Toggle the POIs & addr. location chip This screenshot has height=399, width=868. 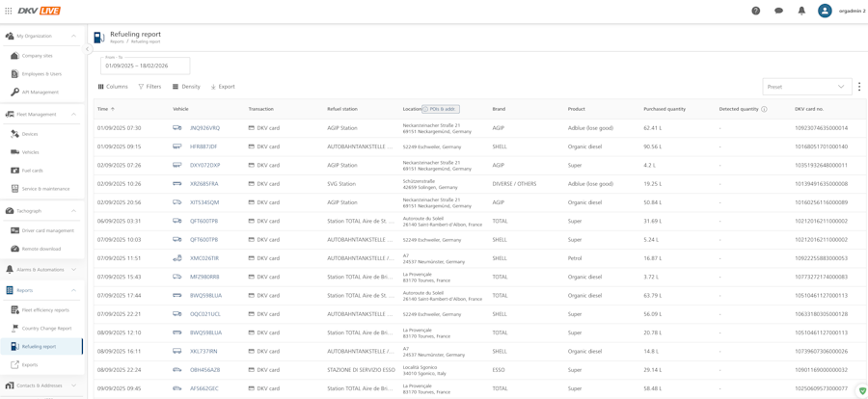point(441,109)
